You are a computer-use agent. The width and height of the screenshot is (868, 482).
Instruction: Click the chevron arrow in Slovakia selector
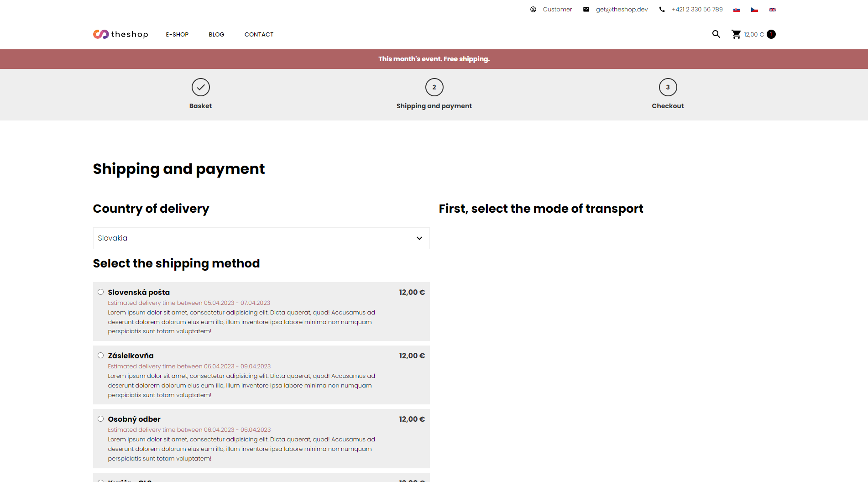[x=419, y=238]
